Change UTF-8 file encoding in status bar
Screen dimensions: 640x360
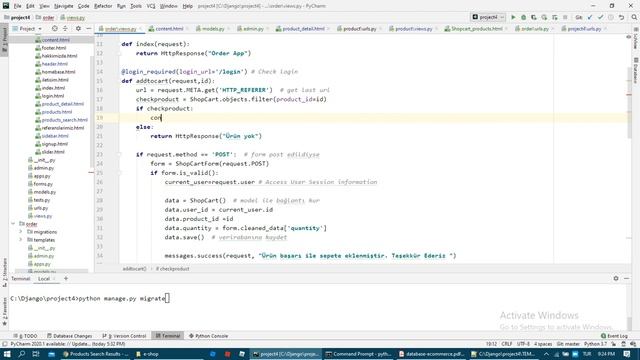pyautogui.click(x=523, y=344)
